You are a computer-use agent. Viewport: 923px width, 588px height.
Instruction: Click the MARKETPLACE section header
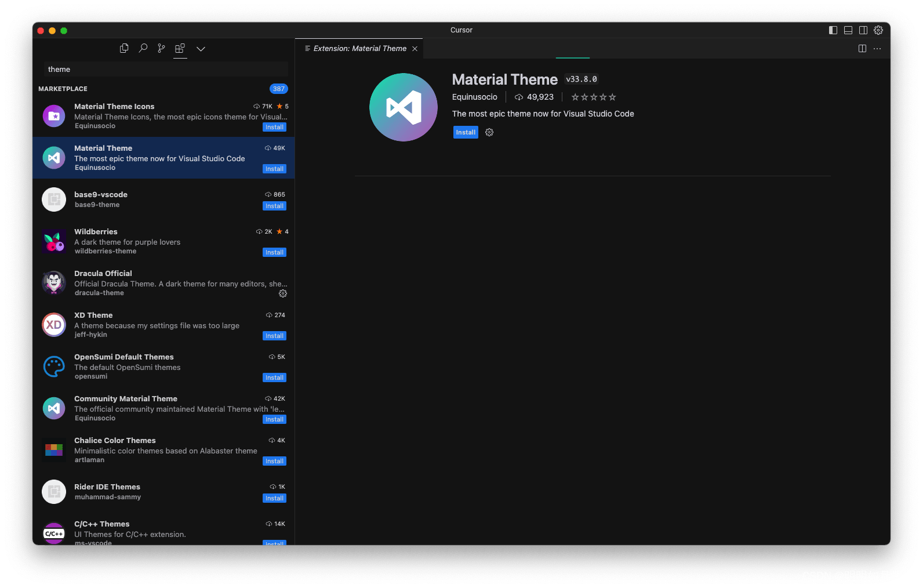coord(63,89)
